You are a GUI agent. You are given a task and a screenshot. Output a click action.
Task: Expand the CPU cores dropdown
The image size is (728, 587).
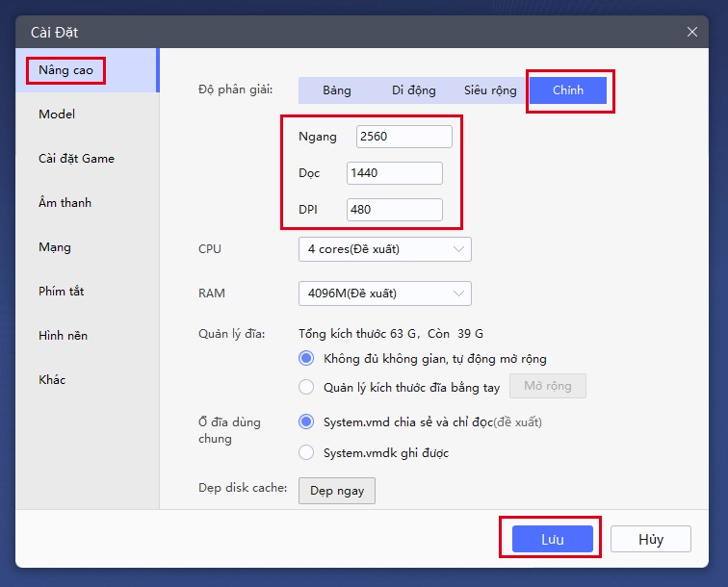point(384,249)
